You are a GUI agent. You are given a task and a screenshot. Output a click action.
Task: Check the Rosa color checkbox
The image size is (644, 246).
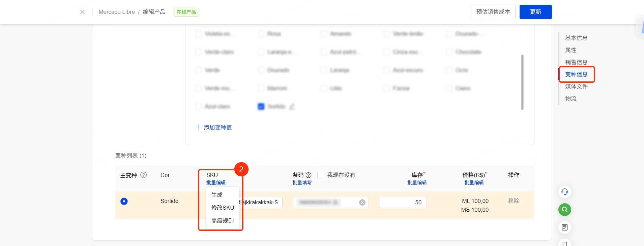tap(261, 34)
